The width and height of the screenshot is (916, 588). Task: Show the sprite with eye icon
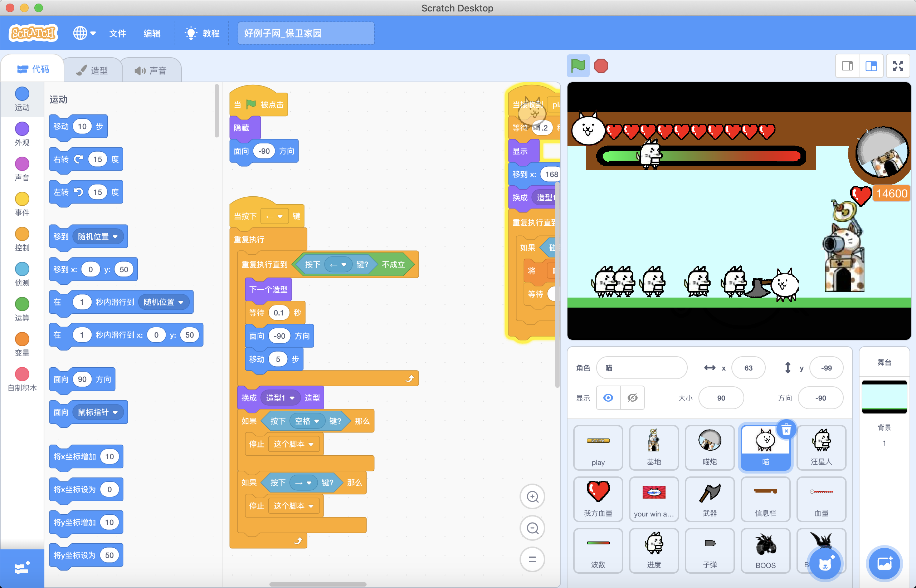click(x=608, y=398)
